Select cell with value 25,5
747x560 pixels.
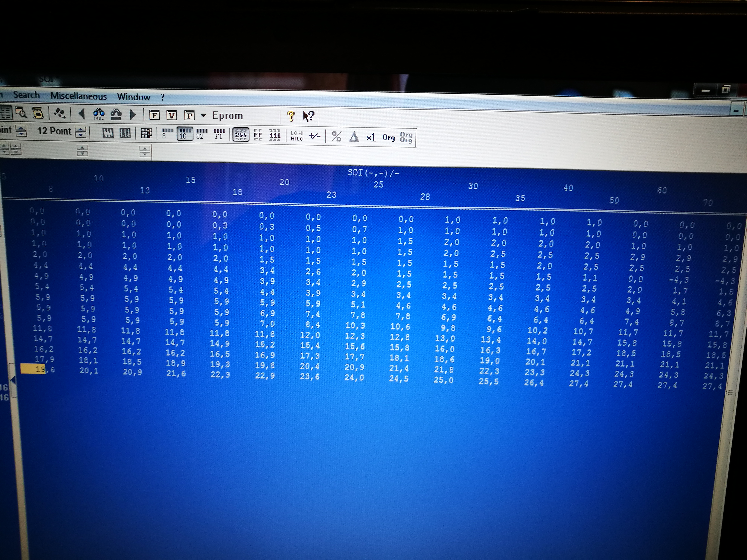pyautogui.click(x=488, y=381)
